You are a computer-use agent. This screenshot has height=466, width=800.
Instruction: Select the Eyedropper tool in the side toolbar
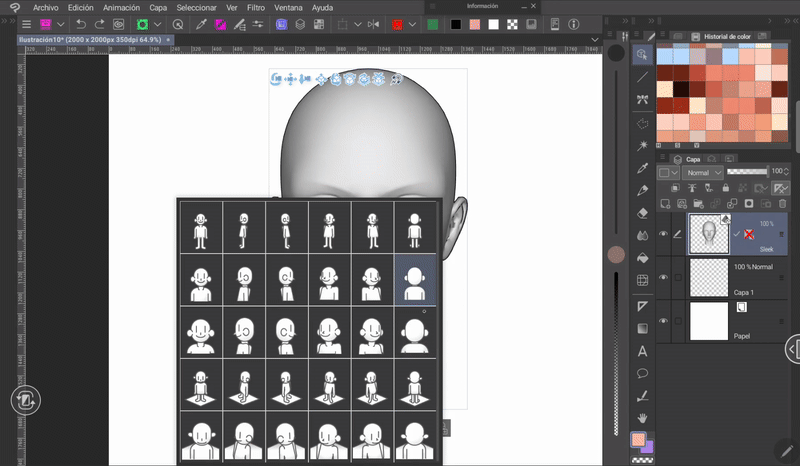[x=643, y=168]
